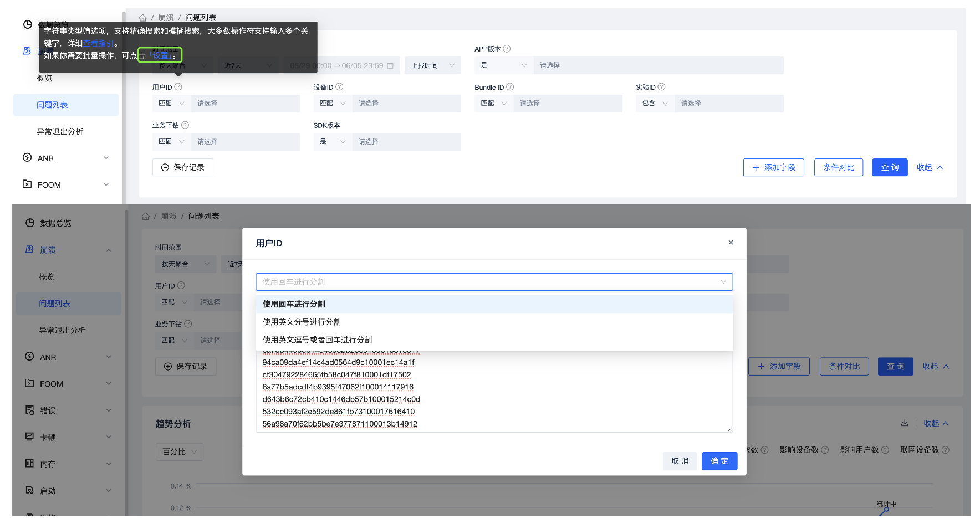Click 业务下钻 help icon in top screenshot
This screenshot has height=524, width=980.
point(185,125)
